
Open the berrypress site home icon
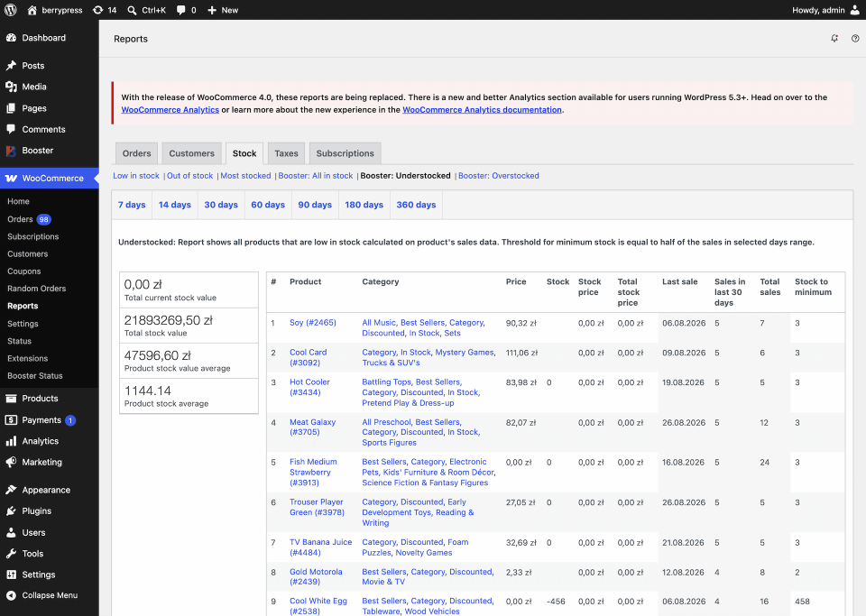pyautogui.click(x=32, y=10)
